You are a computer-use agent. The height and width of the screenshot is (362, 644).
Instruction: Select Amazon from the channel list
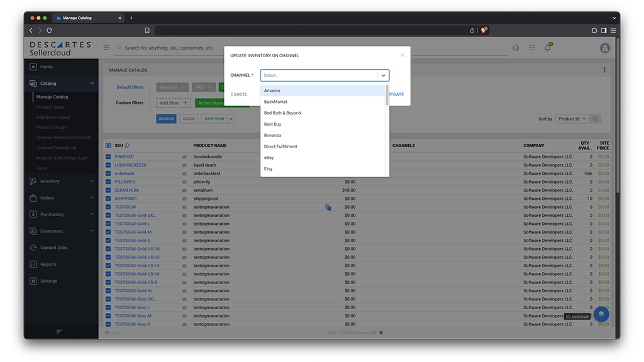(x=273, y=90)
